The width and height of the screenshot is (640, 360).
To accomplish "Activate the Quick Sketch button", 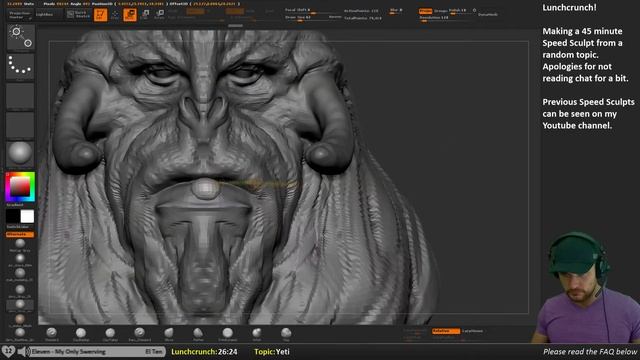I will (78, 15).
